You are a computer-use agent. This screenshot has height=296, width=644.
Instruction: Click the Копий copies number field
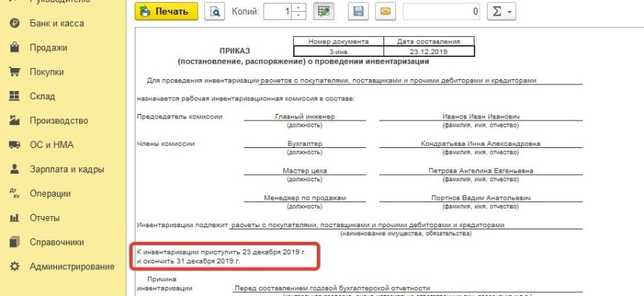point(276,12)
